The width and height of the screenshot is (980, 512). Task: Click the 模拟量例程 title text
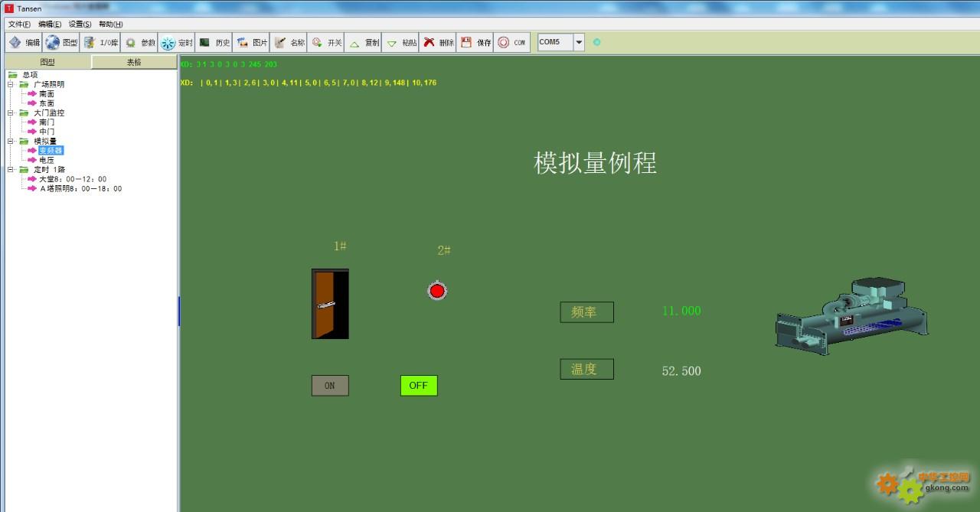[595, 163]
